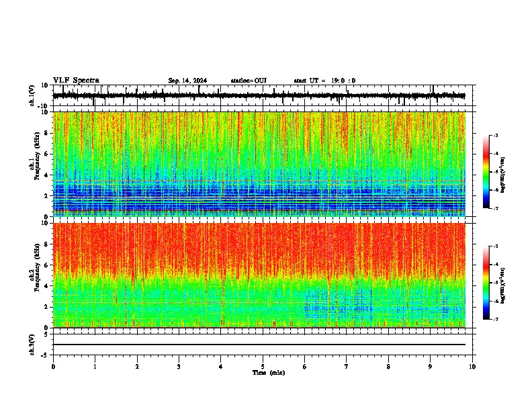532x411 pixels.
Task: Click the "start UT = 19:0 :0" text
Action: click(x=324, y=81)
